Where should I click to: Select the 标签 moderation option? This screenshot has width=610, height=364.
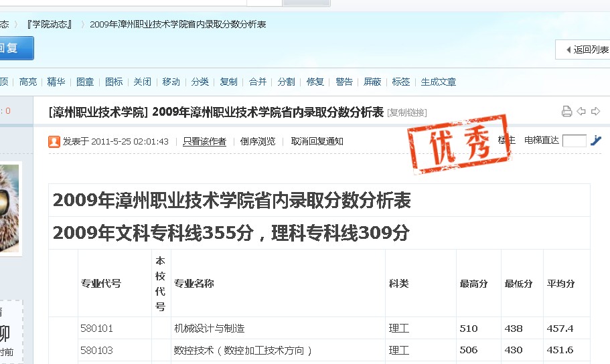[x=401, y=82]
